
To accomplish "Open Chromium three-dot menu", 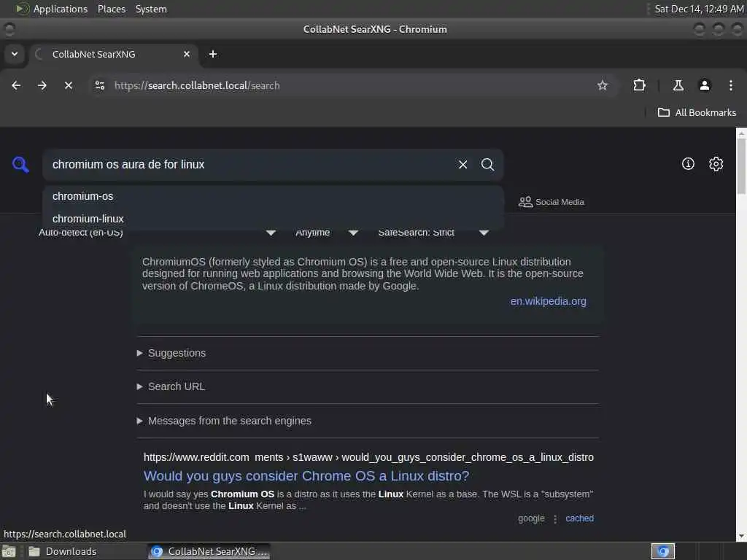I will click(x=731, y=86).
